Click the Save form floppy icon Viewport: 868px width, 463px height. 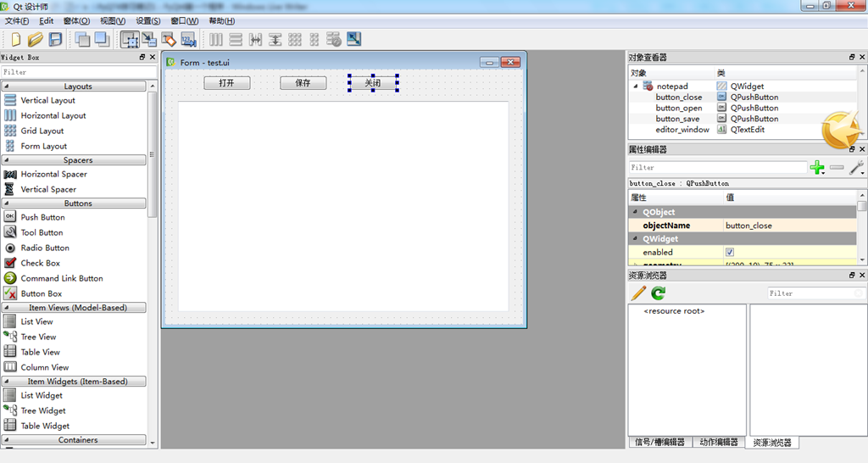[55, 39]
